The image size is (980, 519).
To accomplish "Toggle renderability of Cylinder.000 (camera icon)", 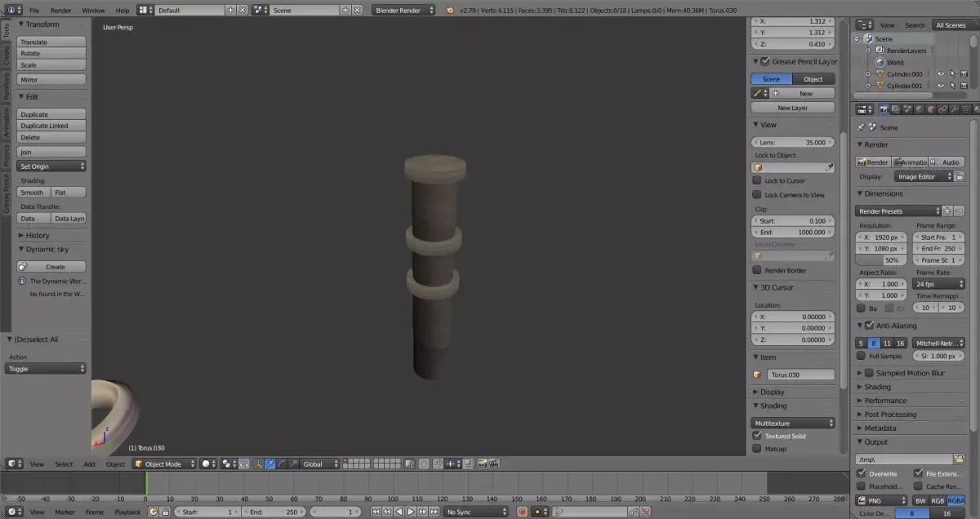I will (x=964, y=74).
